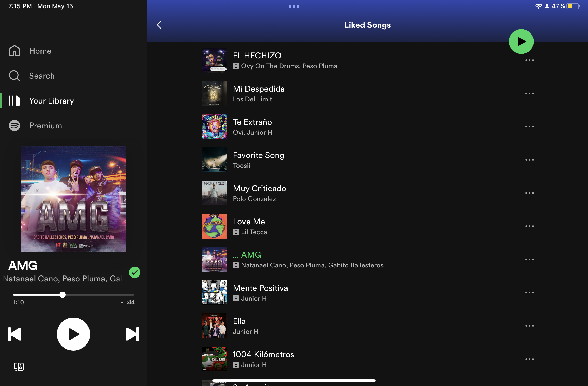Play the song Favorite Song
The image size is (588, 386).
[x=258, y=155]
